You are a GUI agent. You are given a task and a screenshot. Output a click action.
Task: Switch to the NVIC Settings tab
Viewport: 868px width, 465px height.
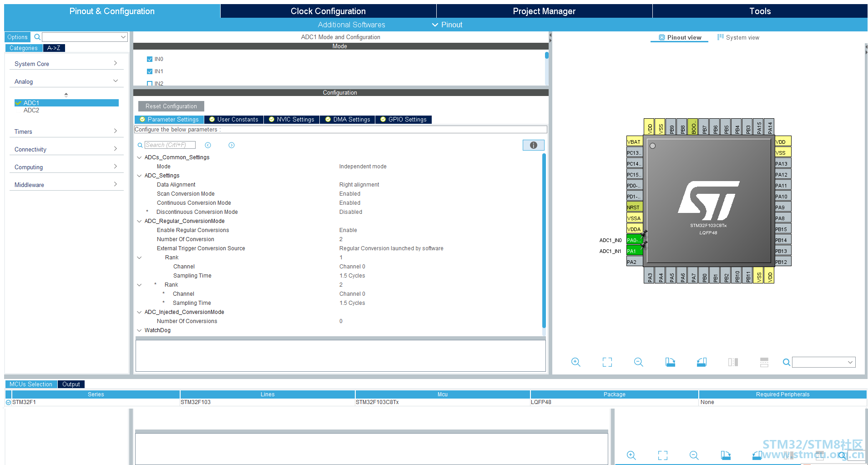[292, 119]
